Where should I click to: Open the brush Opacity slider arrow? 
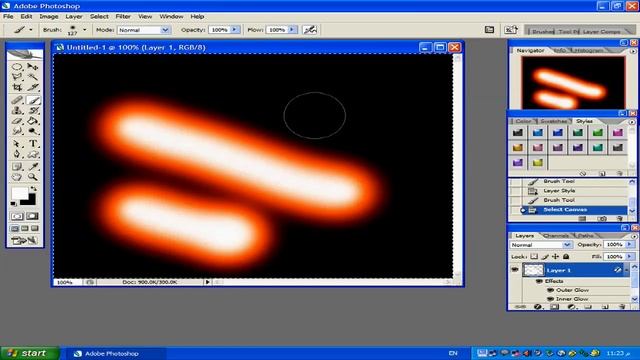[235, 30]
